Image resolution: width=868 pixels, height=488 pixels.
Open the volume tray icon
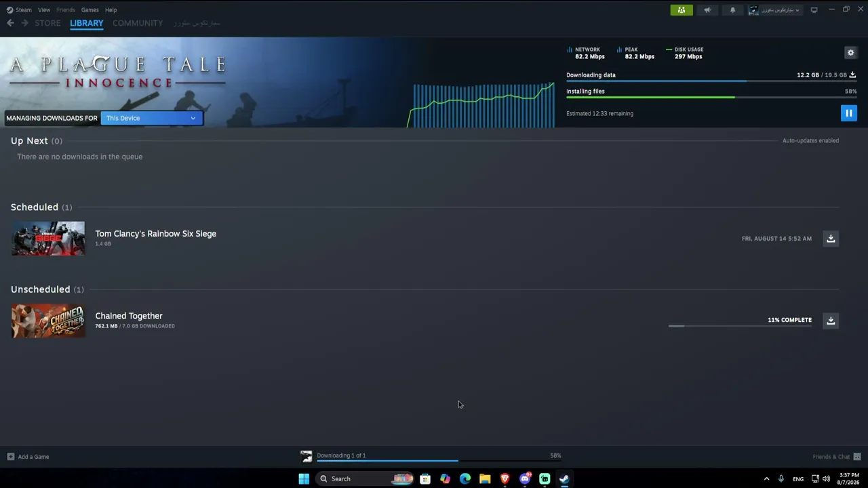(x=826, y=479)
